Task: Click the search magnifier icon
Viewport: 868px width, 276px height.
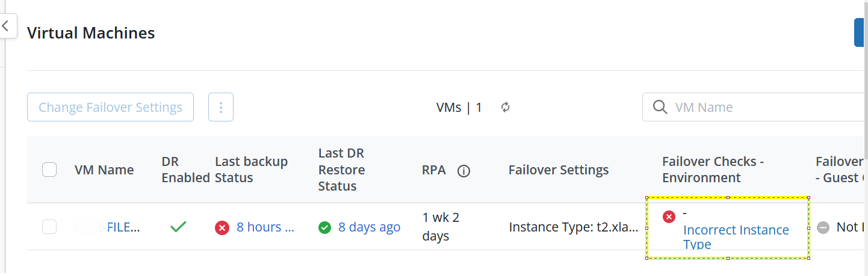Action: point(660,107)
